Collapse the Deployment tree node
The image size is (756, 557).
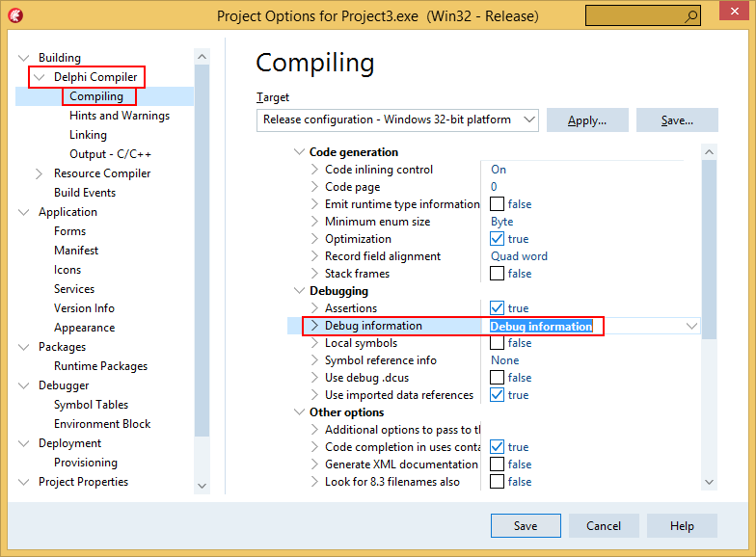point(23,443)
